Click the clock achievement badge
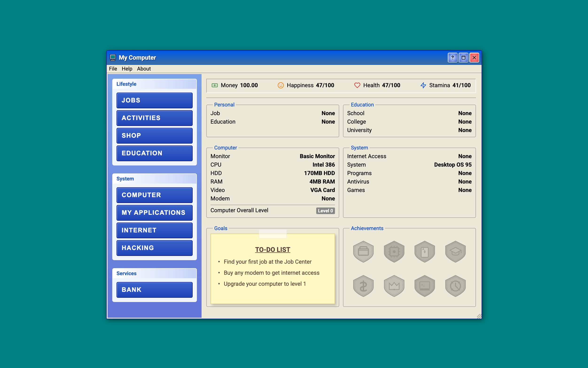588x368 pixels. click(455, 286)
